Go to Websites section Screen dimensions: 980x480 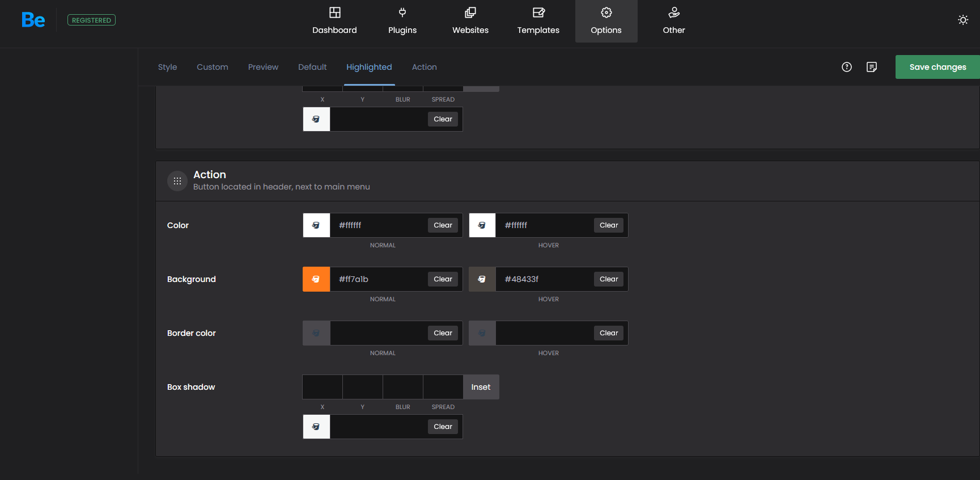tap(470, 21)
